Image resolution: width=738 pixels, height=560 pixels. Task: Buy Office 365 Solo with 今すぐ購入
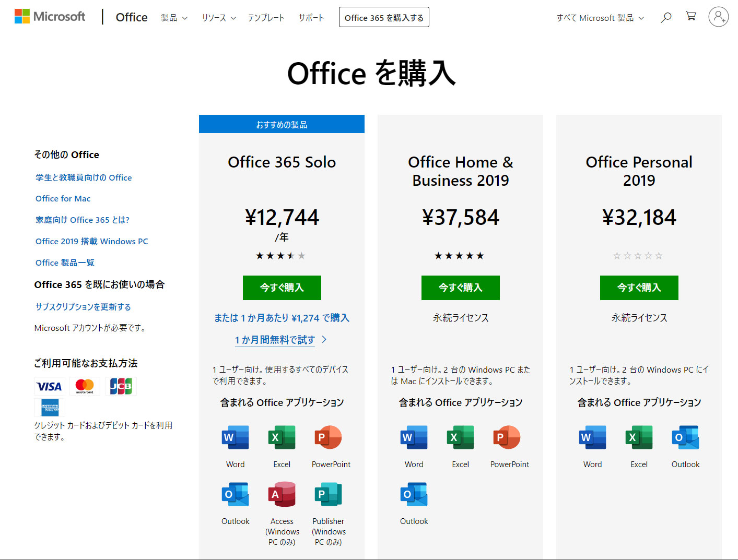(282, 288)
